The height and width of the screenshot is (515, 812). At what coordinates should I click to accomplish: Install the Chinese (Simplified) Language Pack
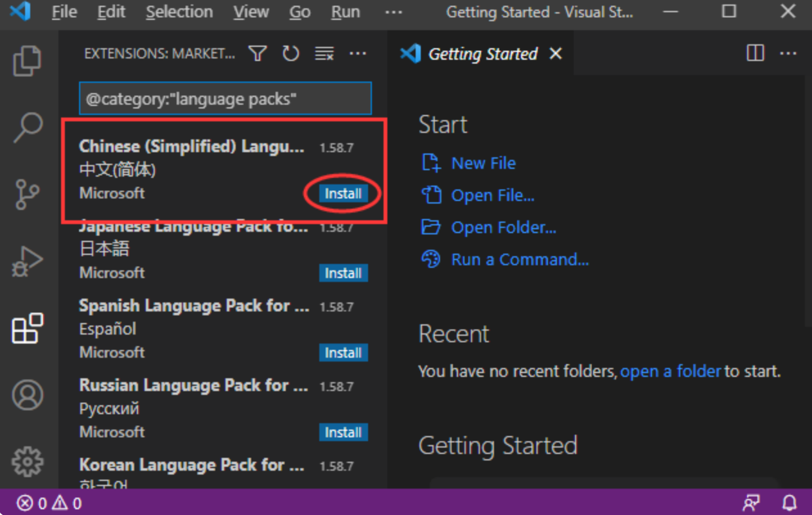pos(343,193)
